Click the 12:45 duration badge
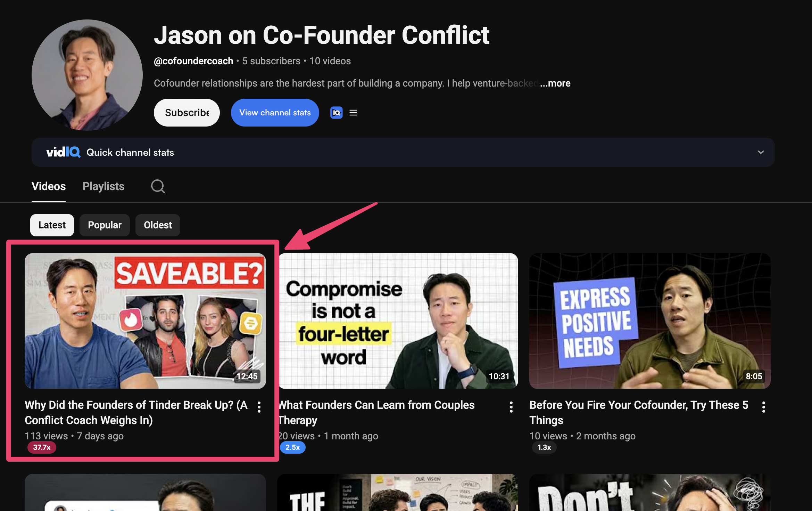The height and width of the screenshot is (511, 812). (x=247, y=376)
